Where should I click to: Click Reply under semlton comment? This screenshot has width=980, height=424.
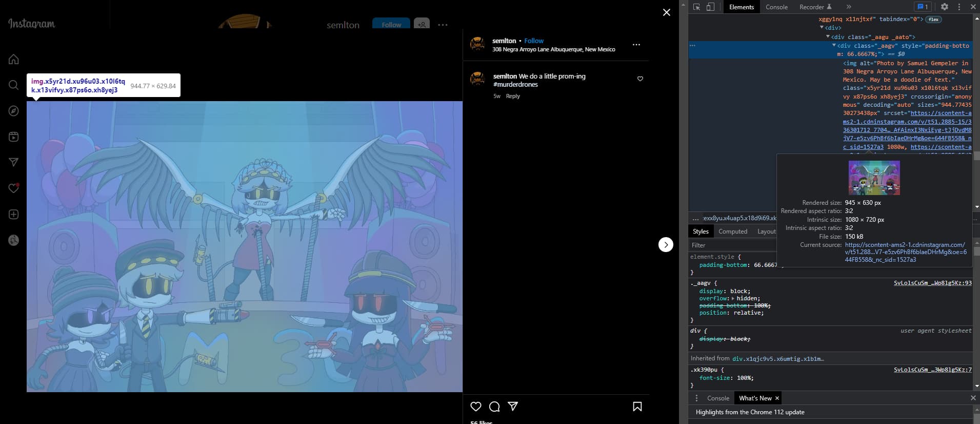coord(513,96)
